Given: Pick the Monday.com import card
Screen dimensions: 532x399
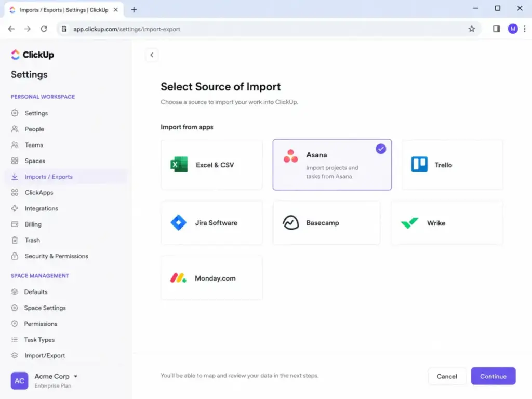Looking at the screenshot, I should tap(211, 278).
